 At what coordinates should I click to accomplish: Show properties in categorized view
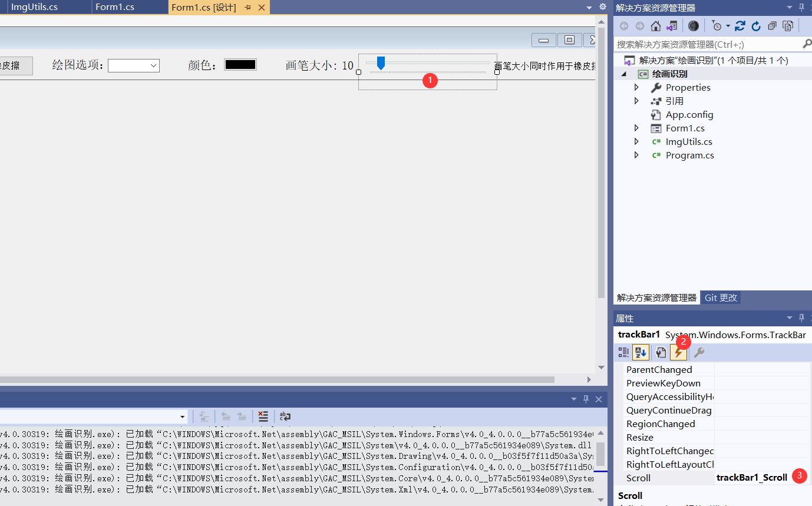pyautogui.click(x=623, y=352)
